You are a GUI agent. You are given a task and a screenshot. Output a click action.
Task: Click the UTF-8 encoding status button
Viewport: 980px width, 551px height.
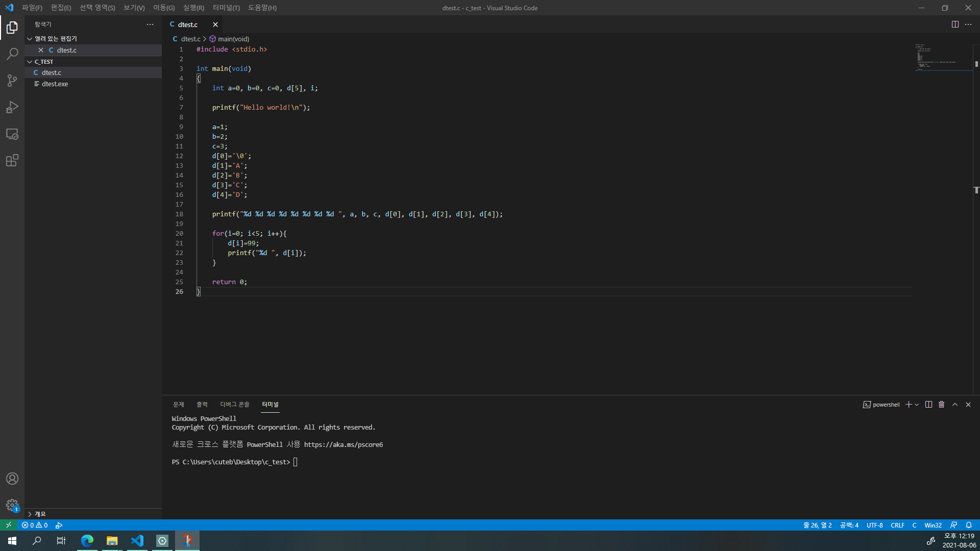coord(874,525)
